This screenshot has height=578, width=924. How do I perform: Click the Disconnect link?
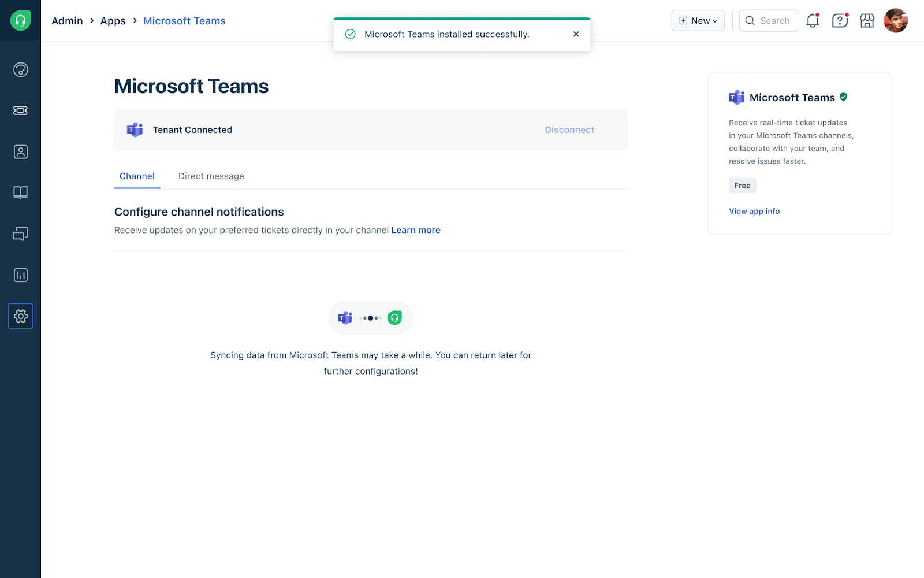569,130
